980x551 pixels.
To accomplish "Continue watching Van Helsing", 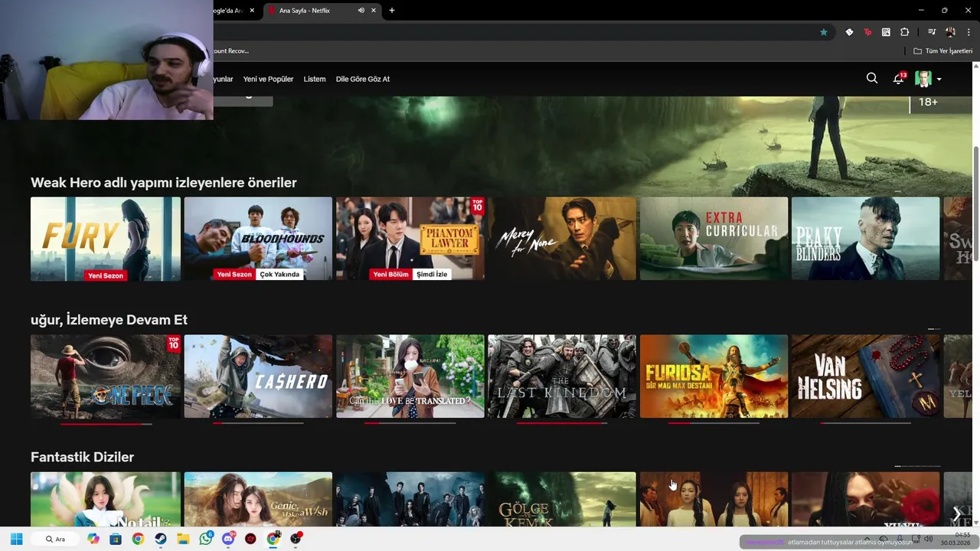I will (865, 376).
